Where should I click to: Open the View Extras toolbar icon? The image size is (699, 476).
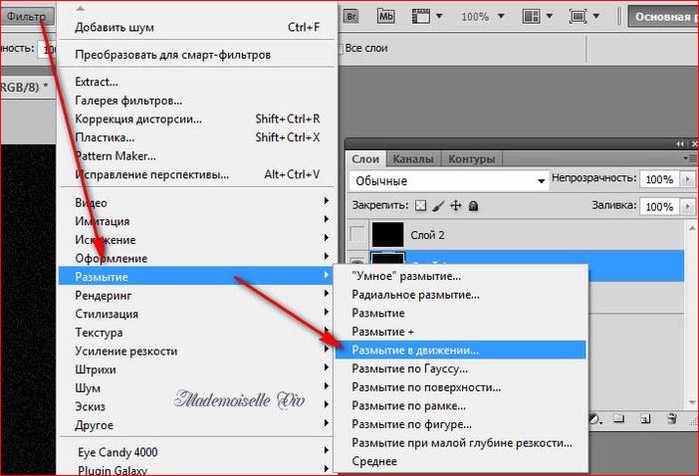420,16
